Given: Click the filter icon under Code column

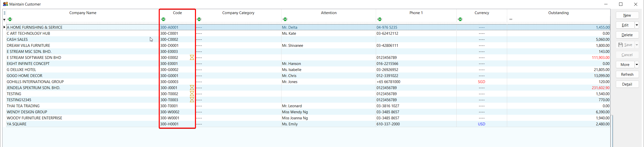Looking at the screenshot, I should tap(163, 19).
